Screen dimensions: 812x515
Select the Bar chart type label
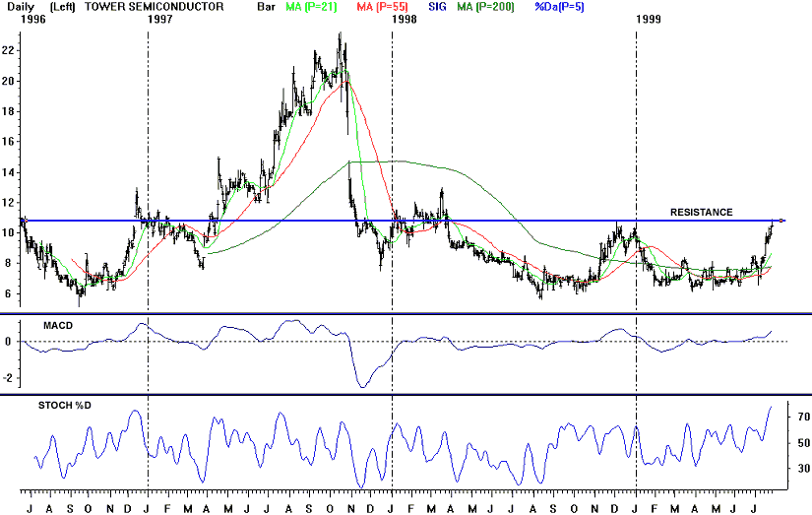click(266, 7)
